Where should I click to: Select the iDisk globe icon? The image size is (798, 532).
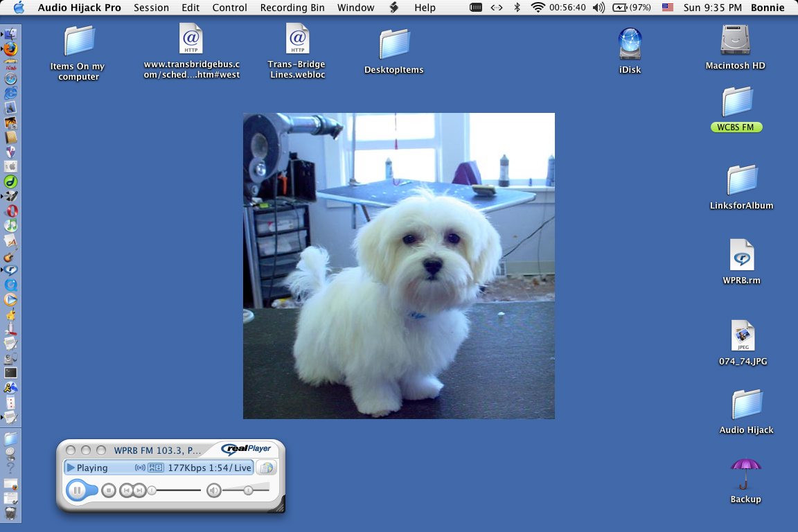pyautogui.click(x=630, y=44)
